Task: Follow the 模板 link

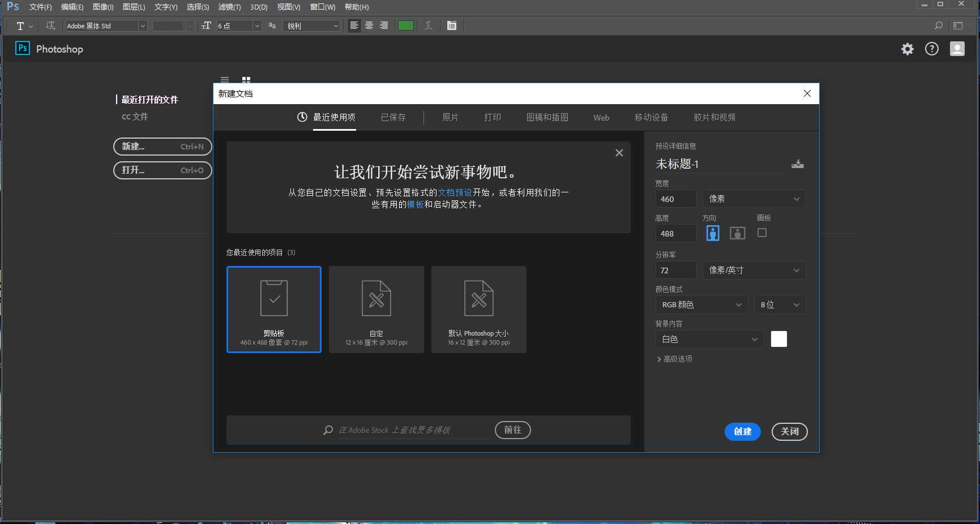Action: [x=416, y=204]
